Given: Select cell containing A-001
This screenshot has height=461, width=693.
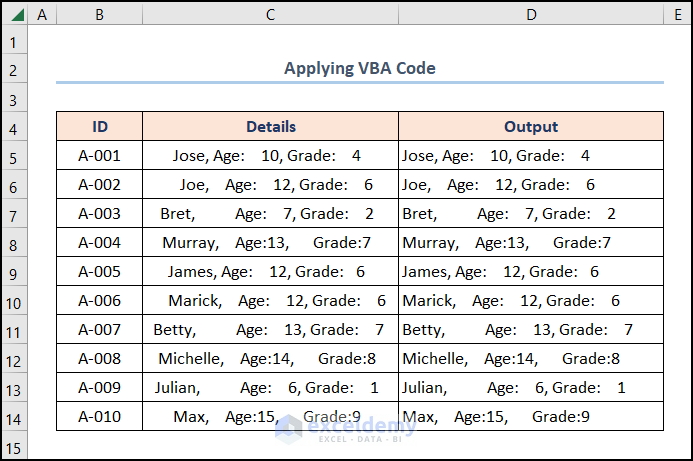Looking at the screenshot, I should point(99,156).
